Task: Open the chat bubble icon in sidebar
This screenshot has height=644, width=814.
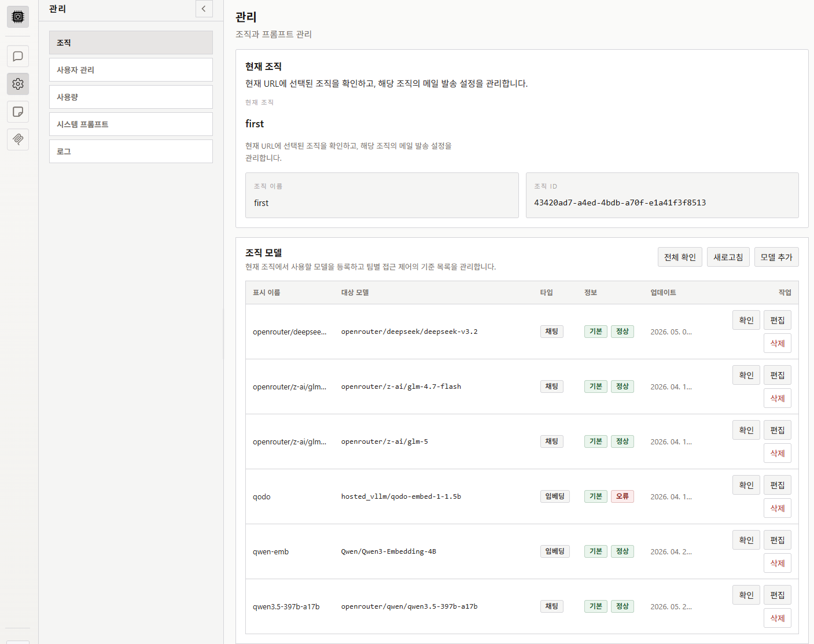Action: (18, 56)
